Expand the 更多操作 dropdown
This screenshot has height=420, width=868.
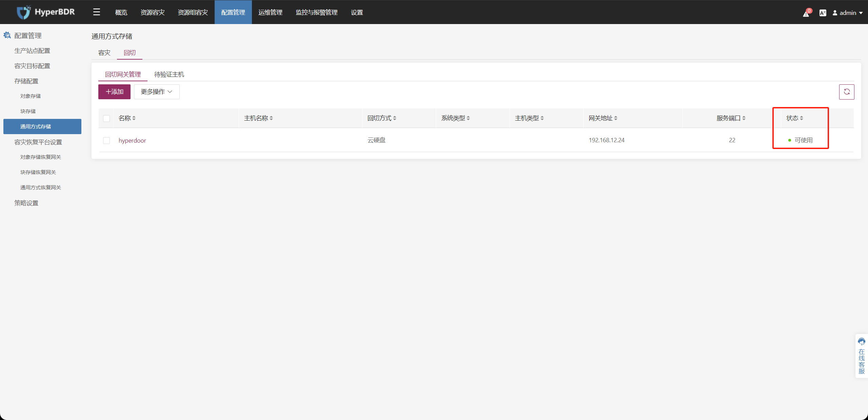point(157,92)
